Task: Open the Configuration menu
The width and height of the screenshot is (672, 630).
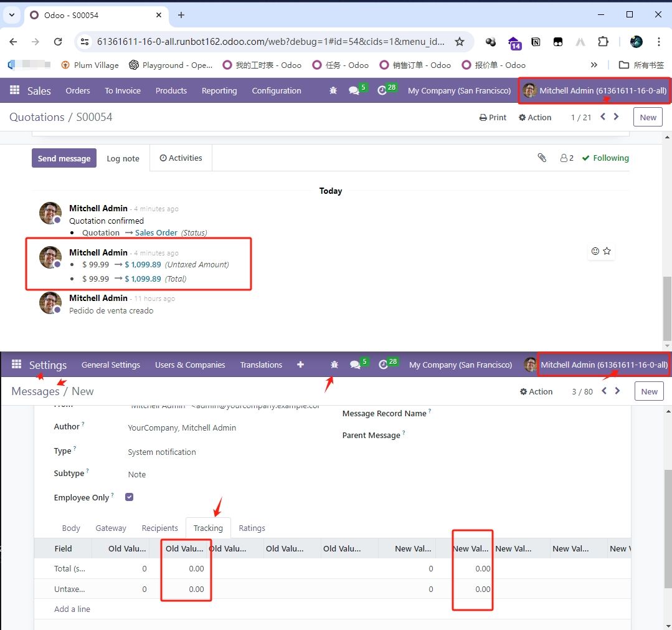Action: coord(277,90)
